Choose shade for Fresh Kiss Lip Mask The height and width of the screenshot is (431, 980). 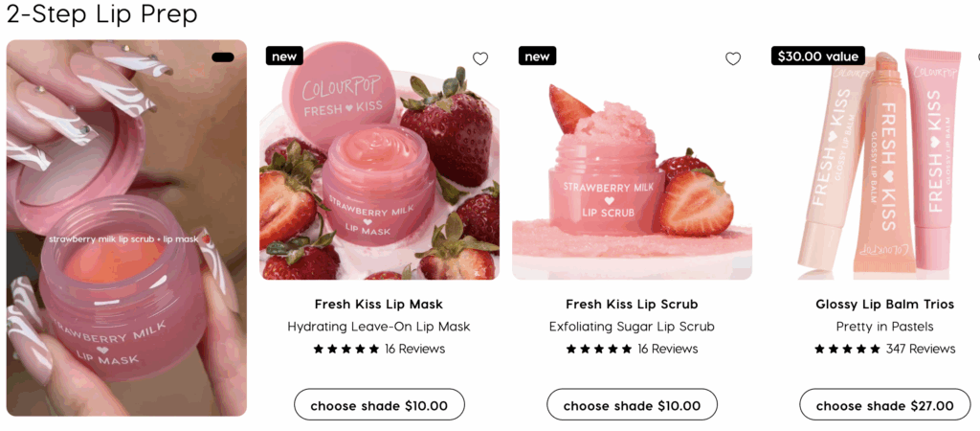tap(379, 405)
